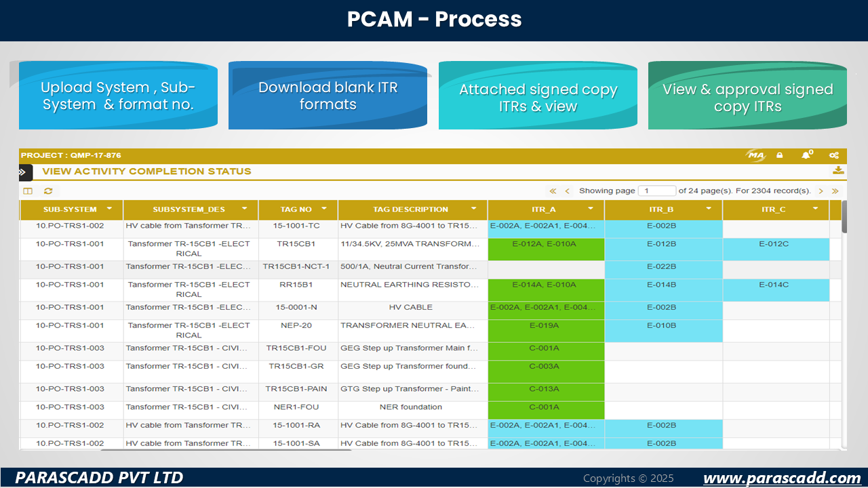Click the blue E-012B cell
This screenshot has height=488, width=868.
[663, 249]
